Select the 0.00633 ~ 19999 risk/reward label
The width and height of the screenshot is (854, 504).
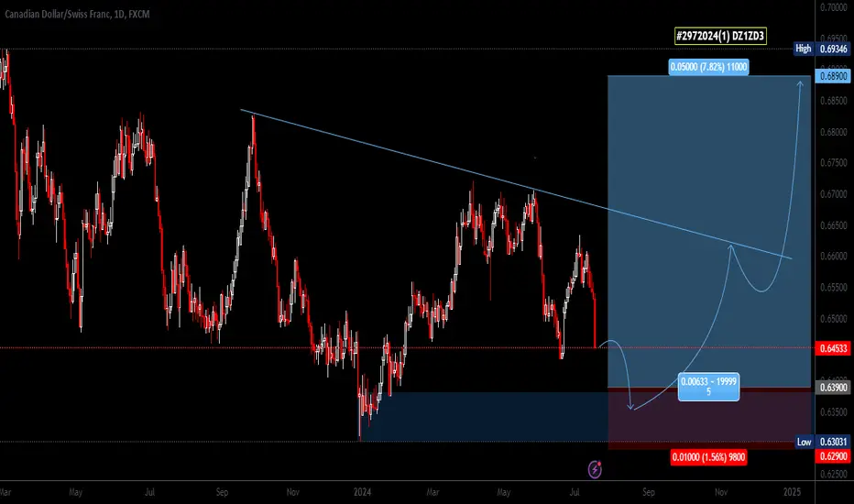click(x=708, y=387)
